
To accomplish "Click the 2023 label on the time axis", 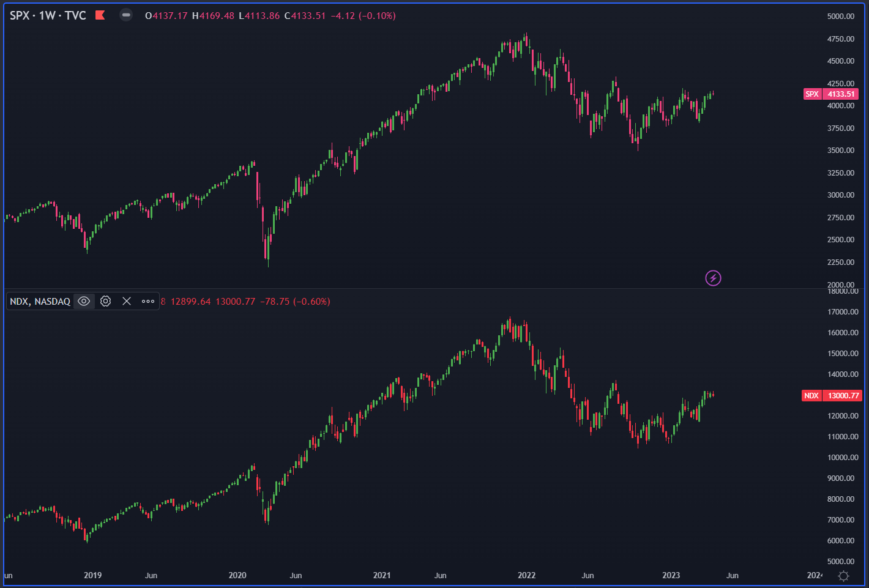I will coord(671,575).
